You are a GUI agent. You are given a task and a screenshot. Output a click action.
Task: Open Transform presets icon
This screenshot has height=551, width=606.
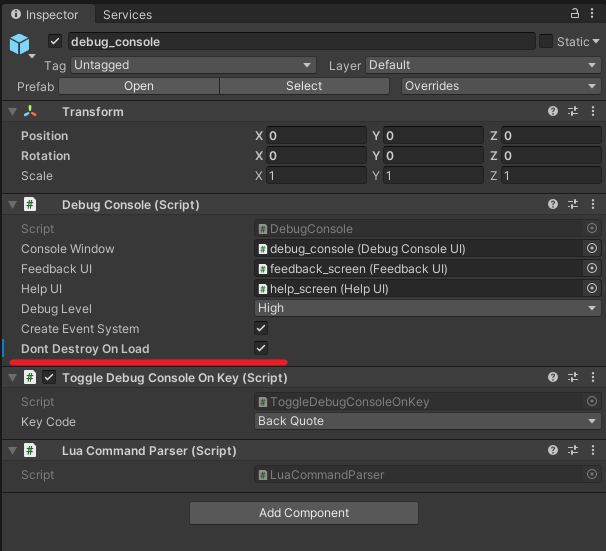tap(573, 112)
